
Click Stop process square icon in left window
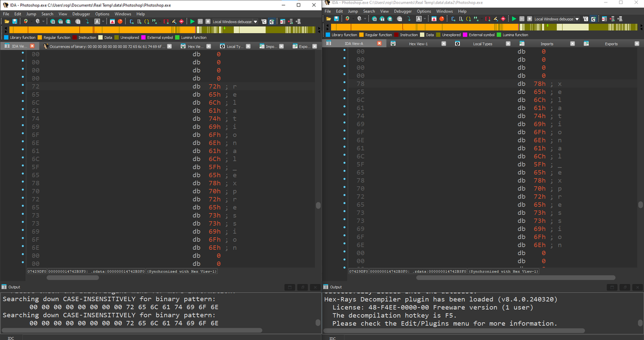click(208, 22)
